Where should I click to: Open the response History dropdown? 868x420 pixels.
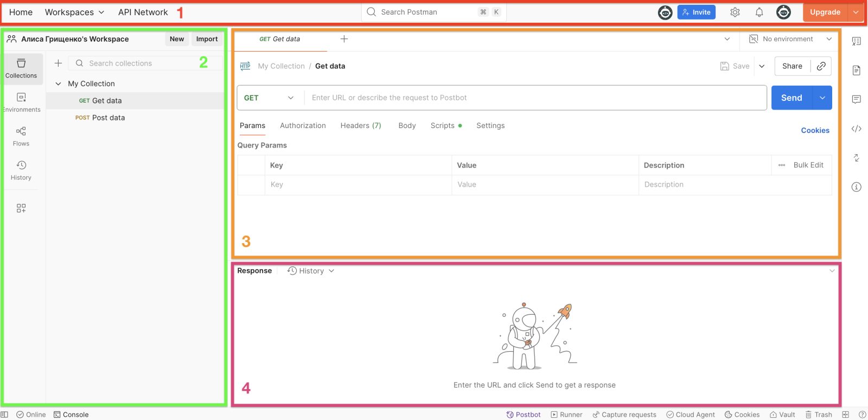point(311,271)
